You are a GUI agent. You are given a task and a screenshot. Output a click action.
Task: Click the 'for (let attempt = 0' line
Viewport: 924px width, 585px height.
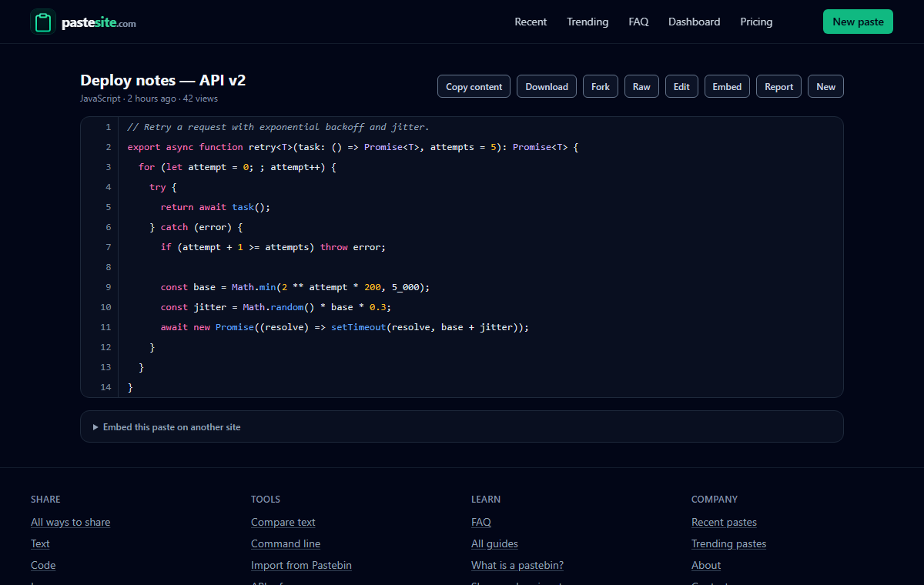coord(238,167)
